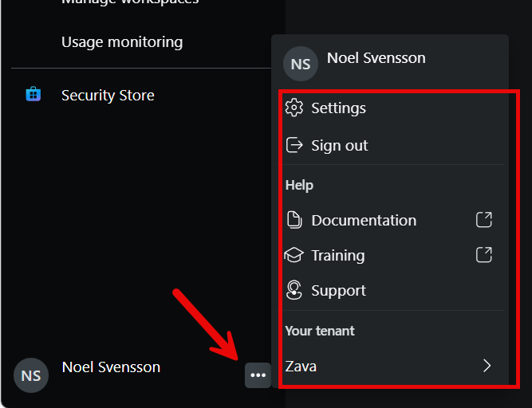Open the three-dot more options button
532x408 pixels.
pyautogui.click(x=258, y=375)
